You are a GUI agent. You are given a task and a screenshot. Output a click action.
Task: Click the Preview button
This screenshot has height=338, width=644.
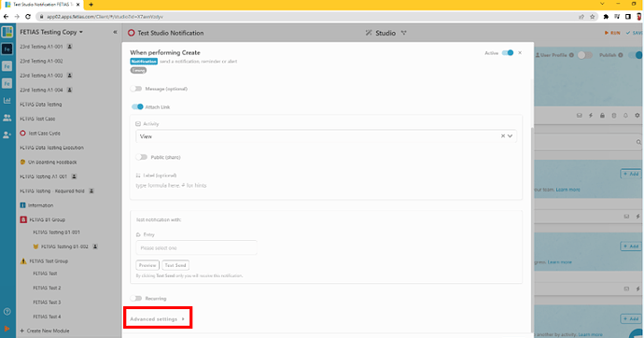coord(147,265)
